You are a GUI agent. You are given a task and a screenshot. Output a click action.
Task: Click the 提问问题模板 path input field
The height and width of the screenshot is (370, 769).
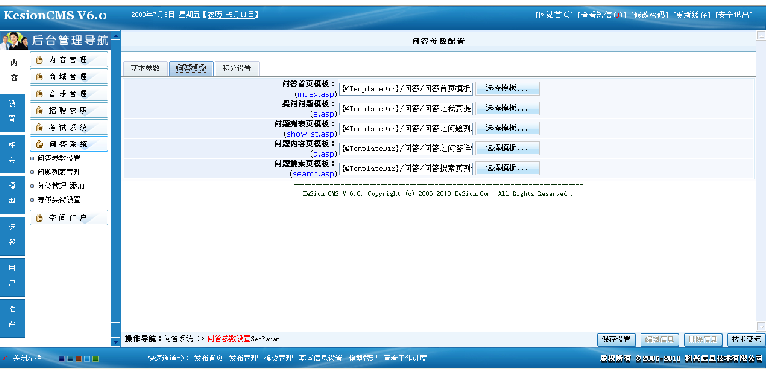point(406,108)
